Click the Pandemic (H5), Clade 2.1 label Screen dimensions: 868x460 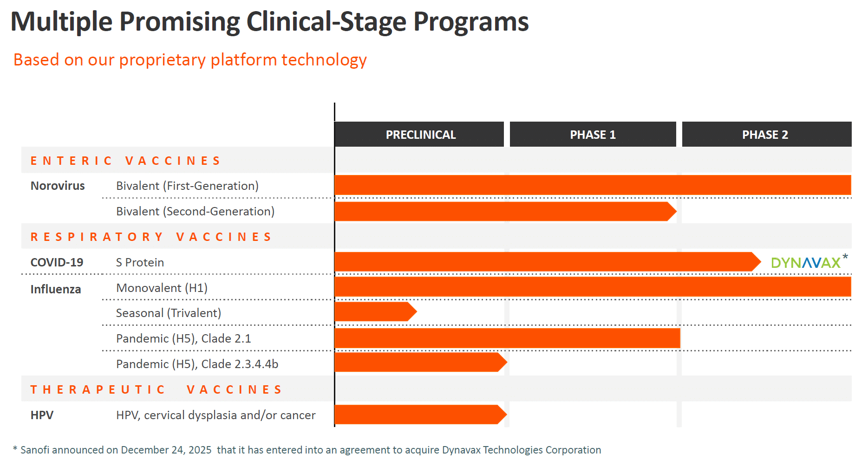coord(183,338)
